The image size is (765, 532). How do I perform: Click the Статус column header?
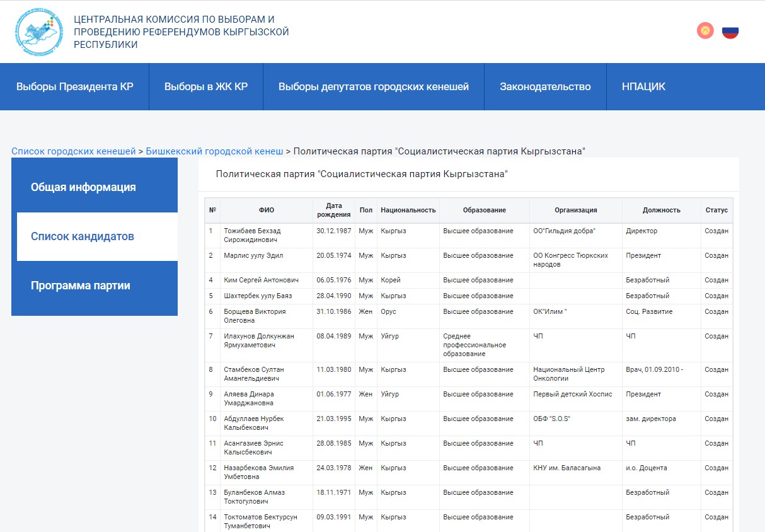point(716,210)
